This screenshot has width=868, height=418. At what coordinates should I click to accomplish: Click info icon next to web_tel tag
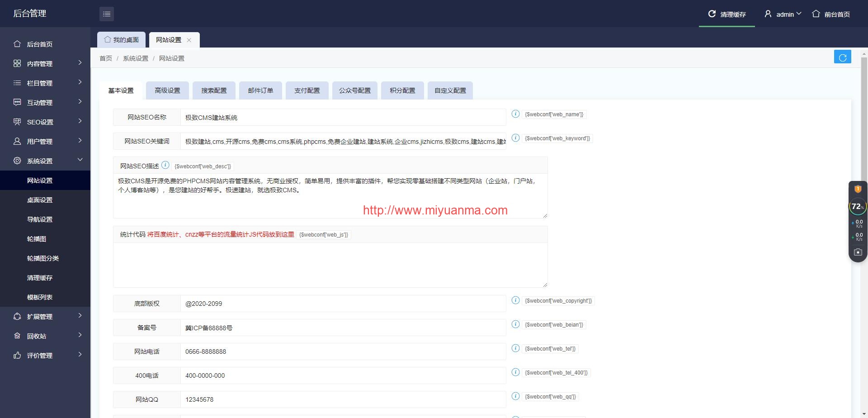coord(515,348)
